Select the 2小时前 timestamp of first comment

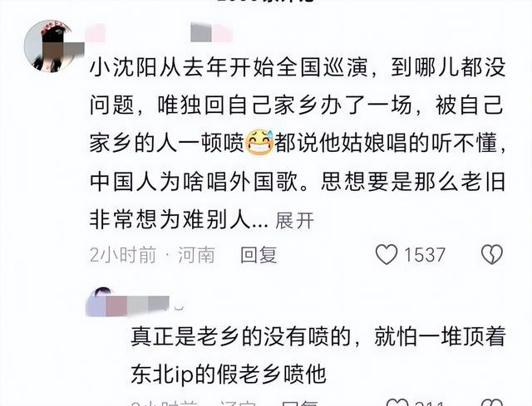tap(123, 255)
